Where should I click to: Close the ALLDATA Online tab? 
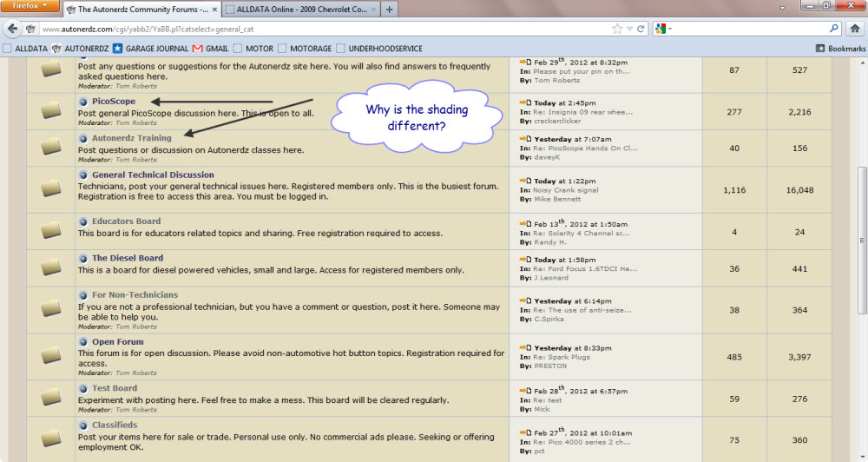373,10
